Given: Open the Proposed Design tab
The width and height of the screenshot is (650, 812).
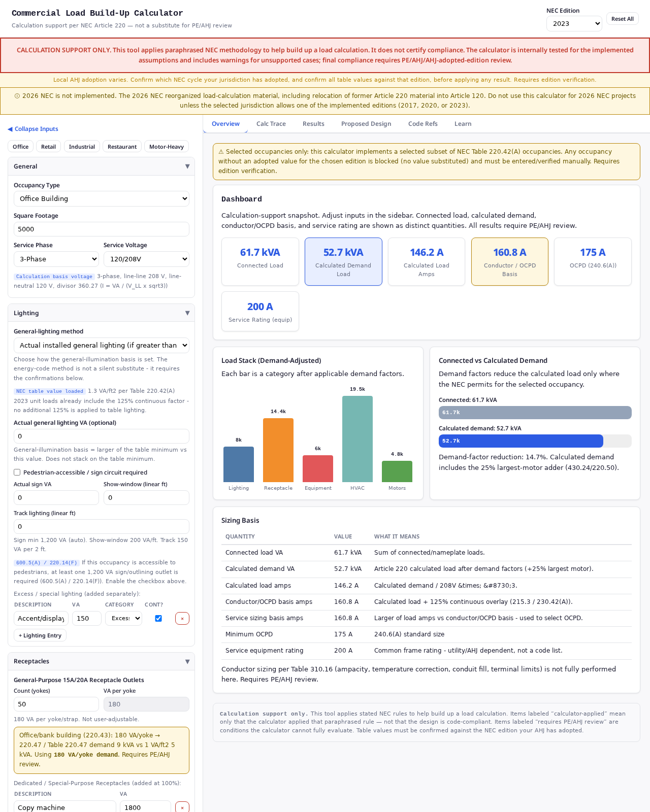Looking at the screenshot, I should (366, 124).
